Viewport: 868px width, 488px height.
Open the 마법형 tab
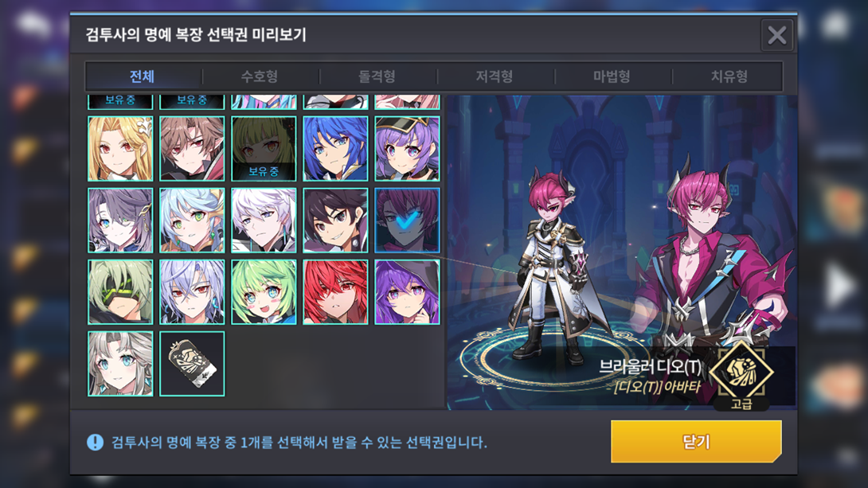pos(612,76)
